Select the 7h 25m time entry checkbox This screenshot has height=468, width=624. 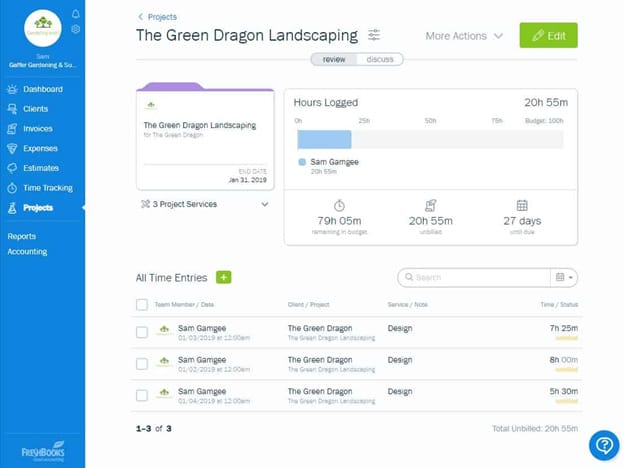tap(141, 332)
